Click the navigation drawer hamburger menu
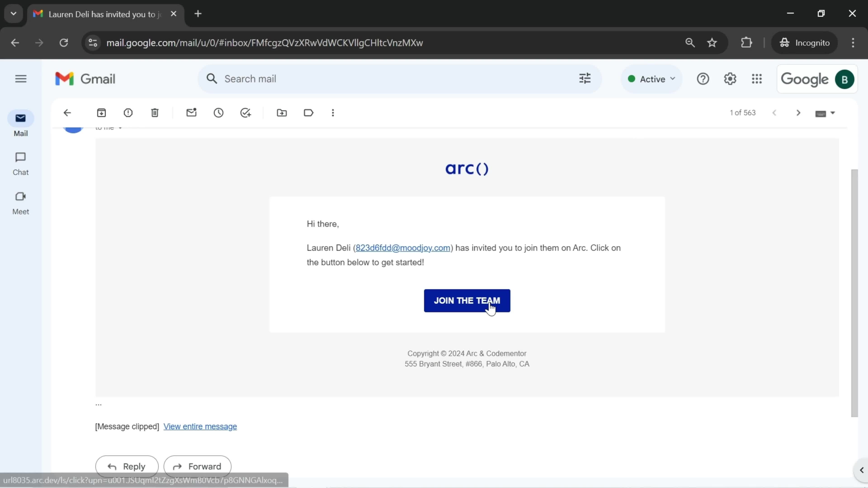 [x=21, y=79]
